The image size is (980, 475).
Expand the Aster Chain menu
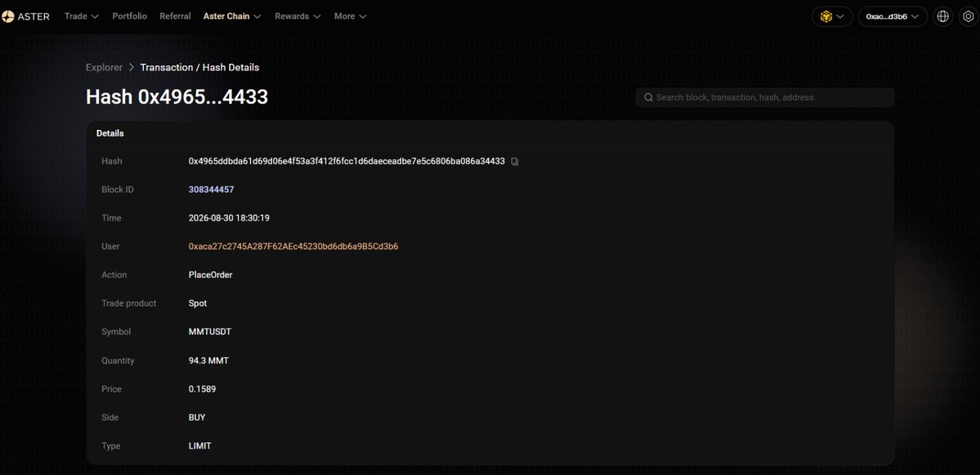[232, 16]
